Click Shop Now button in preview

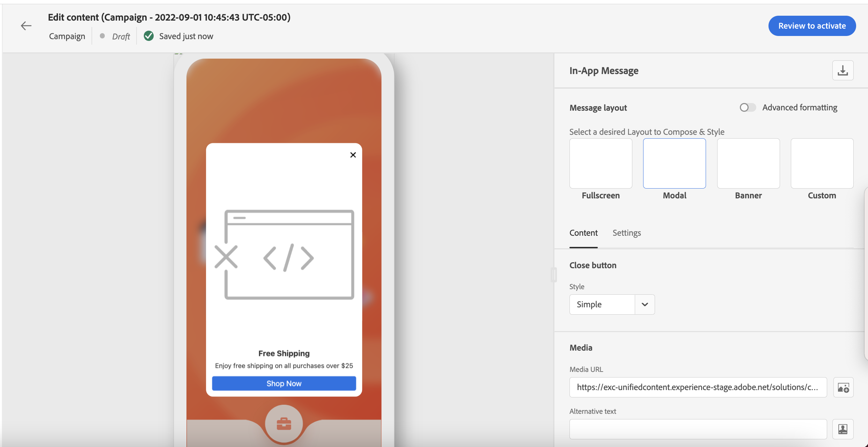tap(284, 383)
